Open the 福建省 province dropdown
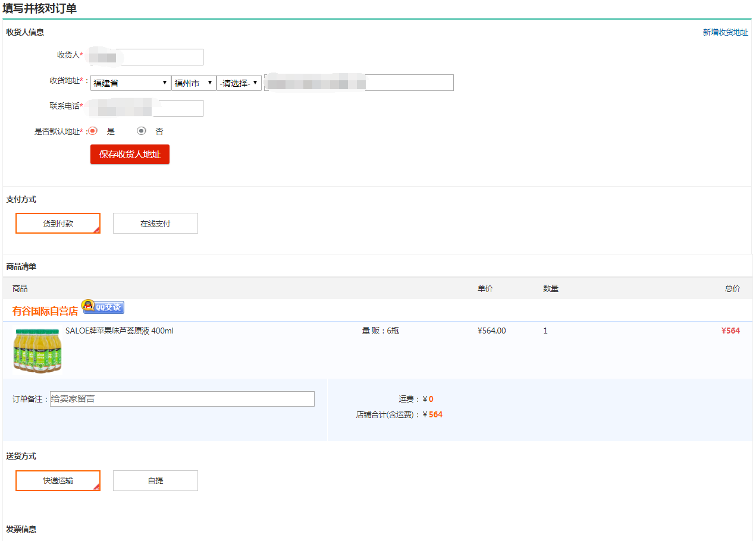The image size is (756, 541). pyautogui.click(x=130, y=83)
